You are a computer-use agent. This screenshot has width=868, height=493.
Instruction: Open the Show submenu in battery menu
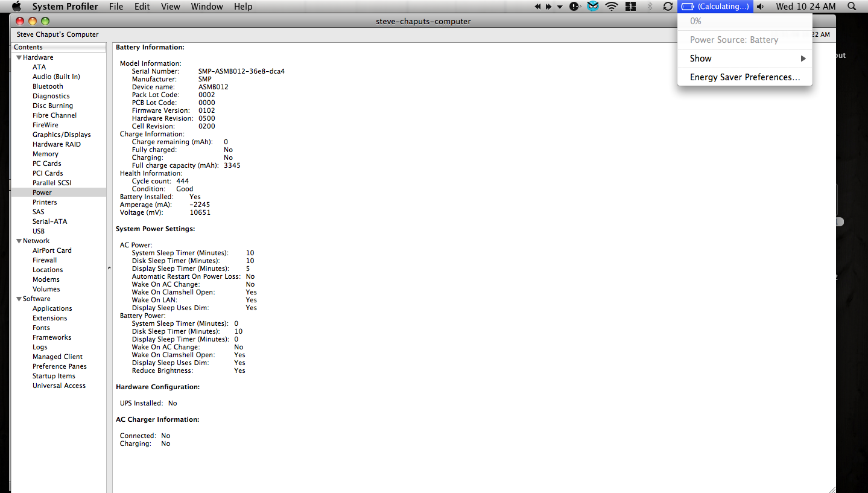745,59
